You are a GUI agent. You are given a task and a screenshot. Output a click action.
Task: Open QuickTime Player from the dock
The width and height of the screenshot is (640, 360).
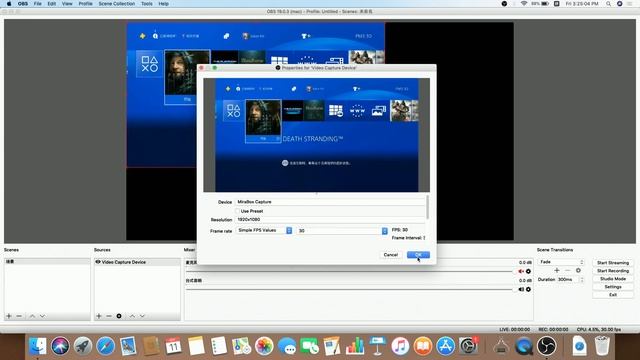[x=524, y=346]
